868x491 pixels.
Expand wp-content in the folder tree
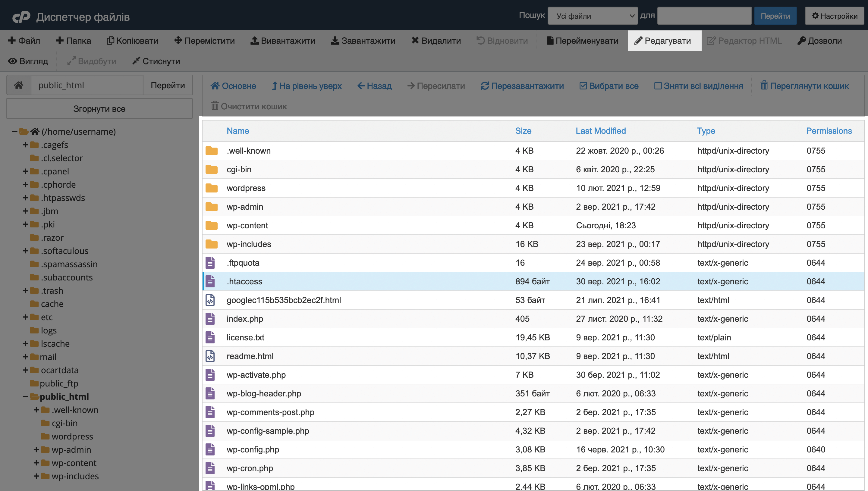[x=36, y=463]
